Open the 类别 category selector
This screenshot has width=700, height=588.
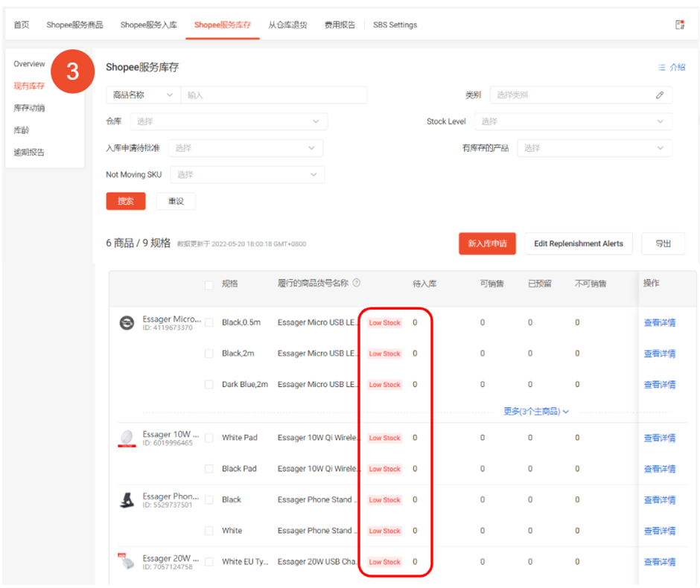coord(581,95)
